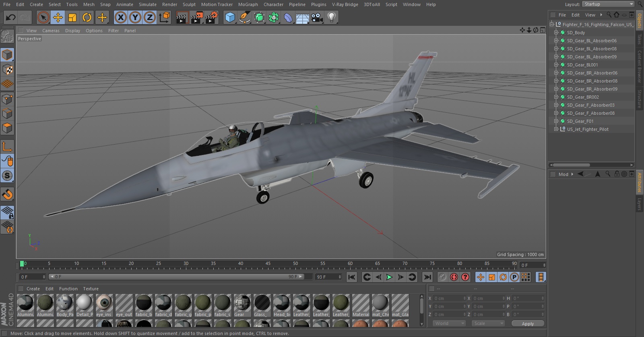Toggle viewport maximize icon
This screenshot has width=644, height=337.
click(x=543, y=30)
